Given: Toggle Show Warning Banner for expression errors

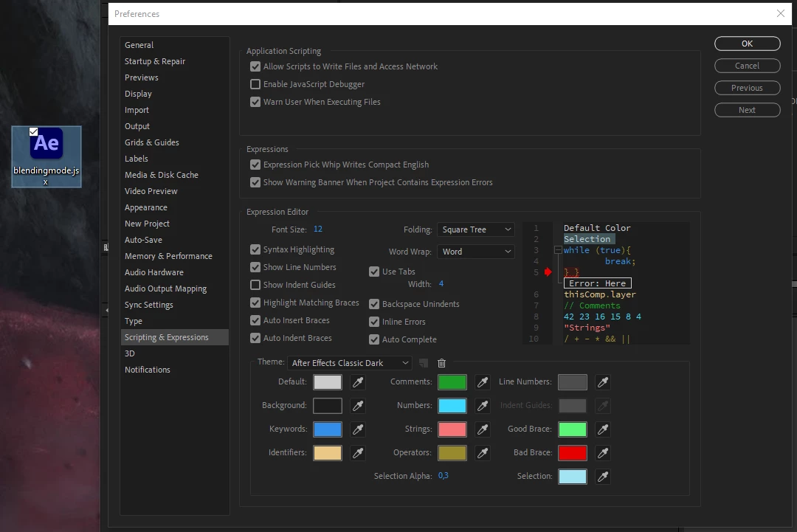Looking at the screenshot, I should [255, 182].
